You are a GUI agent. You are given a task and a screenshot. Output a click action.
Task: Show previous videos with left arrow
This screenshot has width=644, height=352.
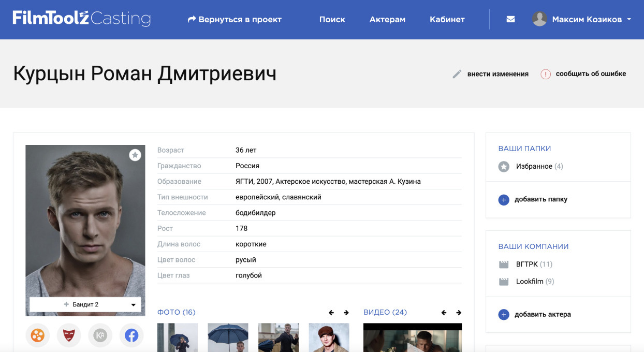pos(444,313)
